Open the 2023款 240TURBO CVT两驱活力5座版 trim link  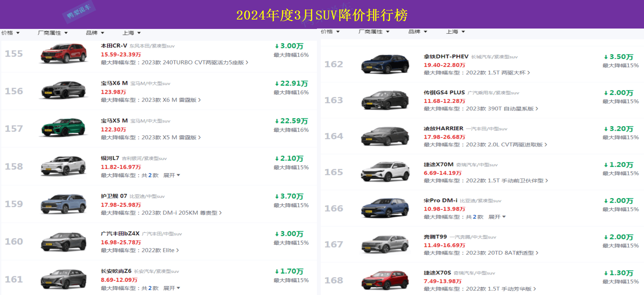point(195,63)
